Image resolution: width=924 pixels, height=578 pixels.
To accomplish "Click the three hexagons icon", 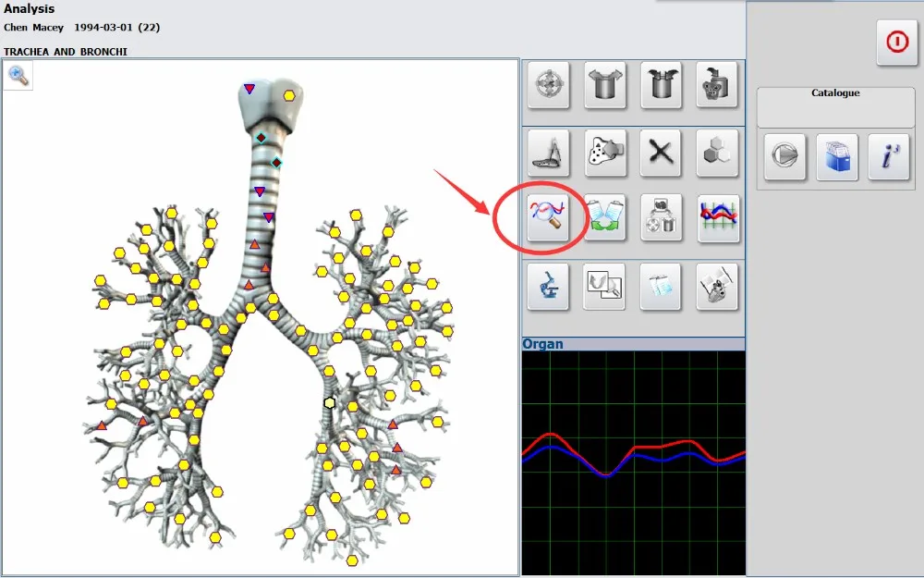I will tap(717, 153).
